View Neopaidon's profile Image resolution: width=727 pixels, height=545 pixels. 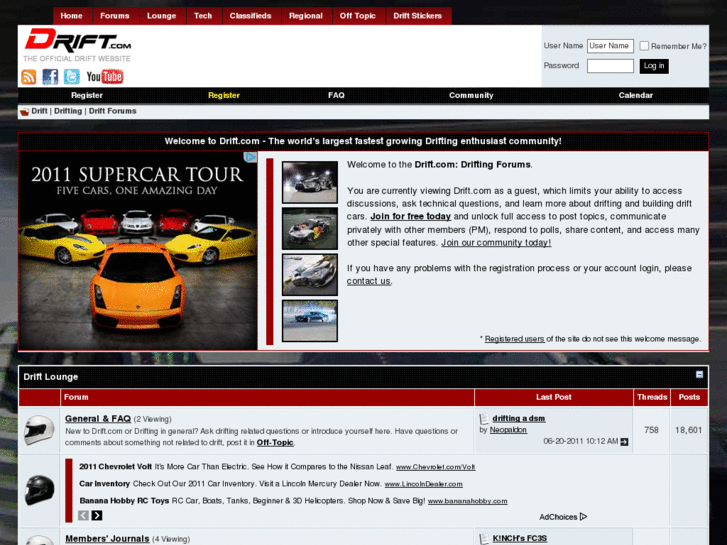click(x=508, y=430)
